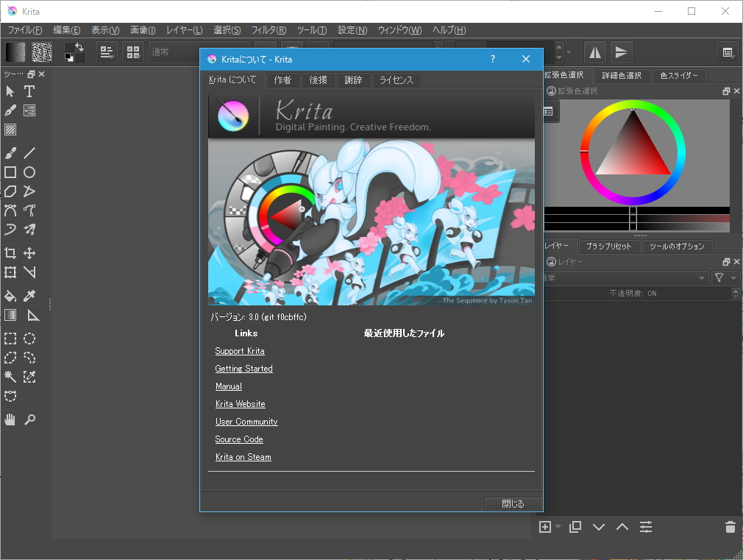The image size is (743, 560).
Task: Open the Support Krita link
Action: click(x=240, y=351)
